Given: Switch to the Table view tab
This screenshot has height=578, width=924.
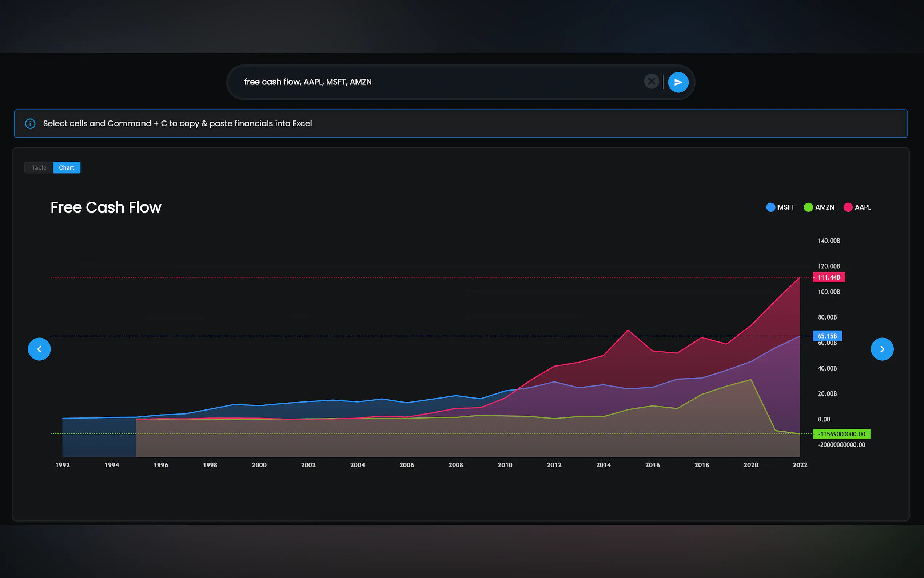Looking at the screenshot, I should [x=39, y=167].
